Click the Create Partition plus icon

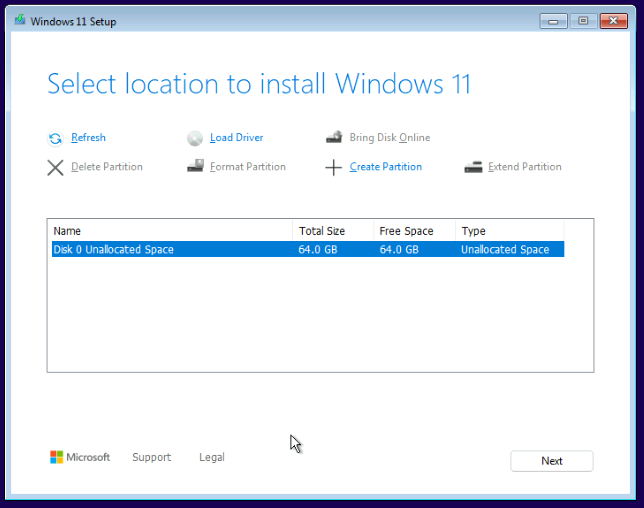point(334,168)
